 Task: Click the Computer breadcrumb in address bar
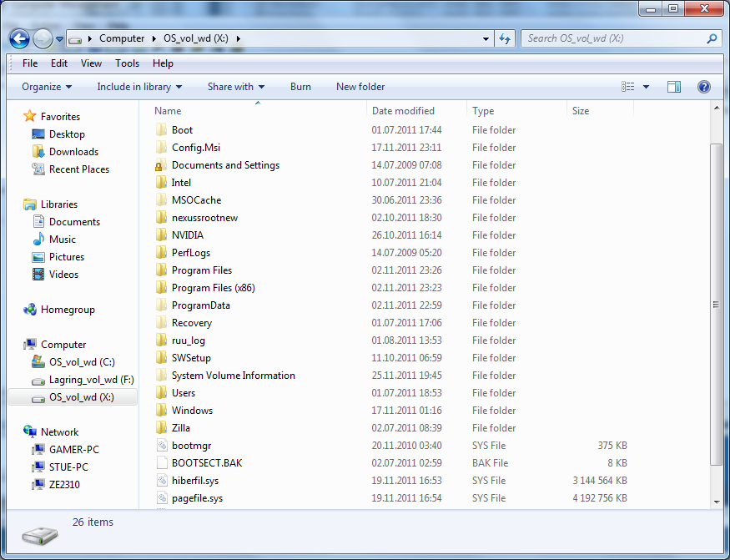122,38
